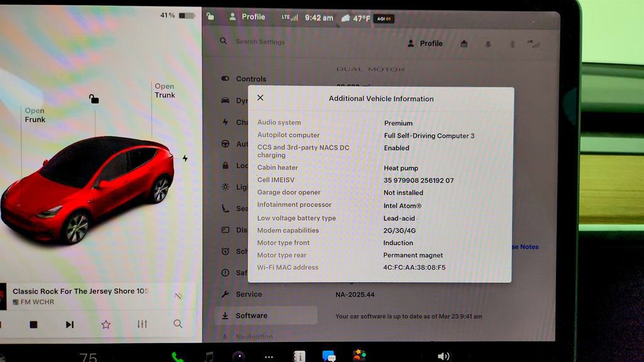Tap the volume speaker icon
The image size is (644, 362).
[443, 356]
